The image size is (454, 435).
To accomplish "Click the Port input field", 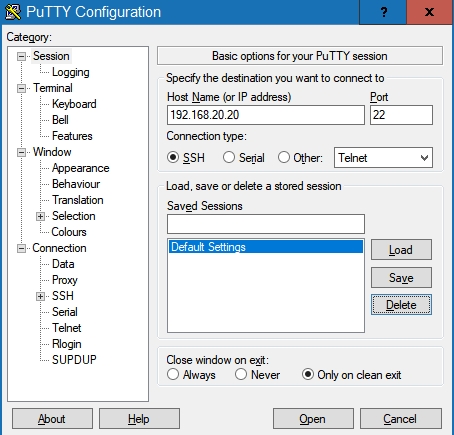I will click(401, 115).
